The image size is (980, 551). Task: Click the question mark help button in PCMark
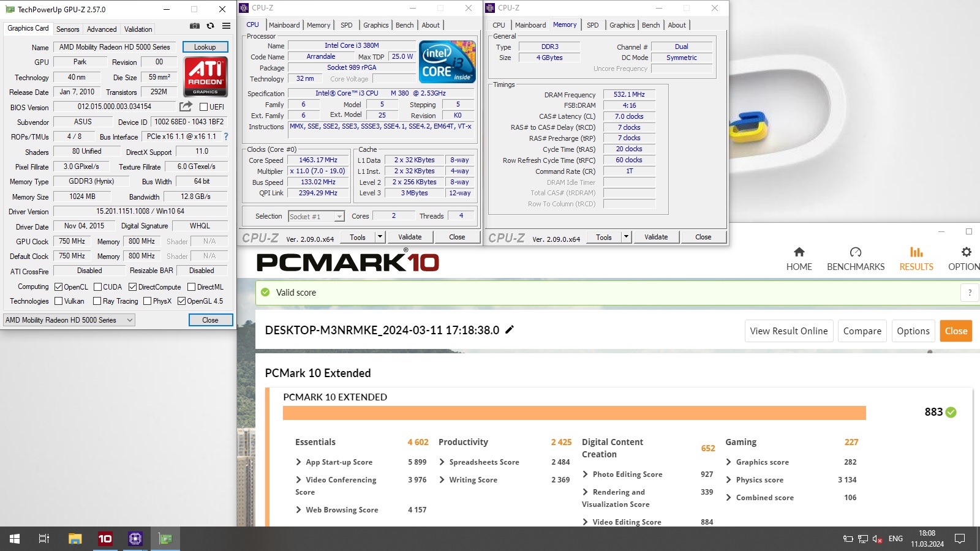pyautogui.click(x=970, y=293)
